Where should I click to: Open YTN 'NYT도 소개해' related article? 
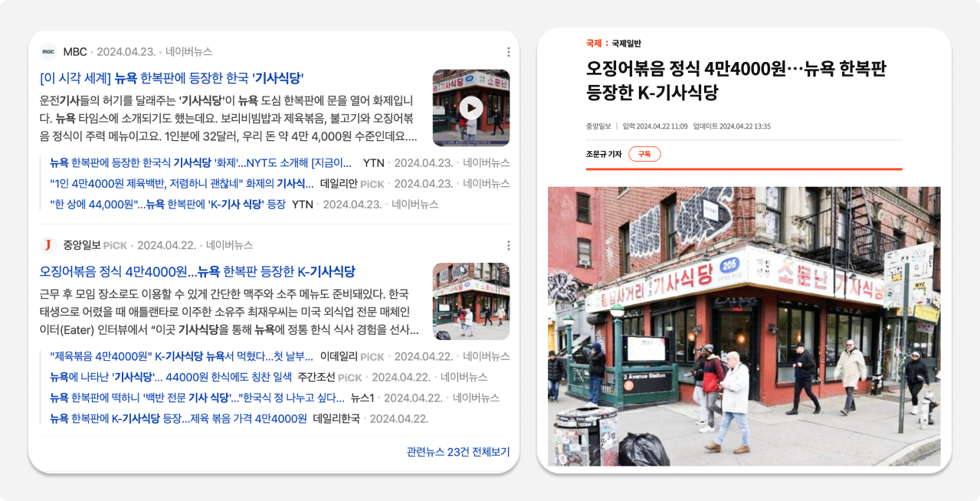[x=201, y=163]
